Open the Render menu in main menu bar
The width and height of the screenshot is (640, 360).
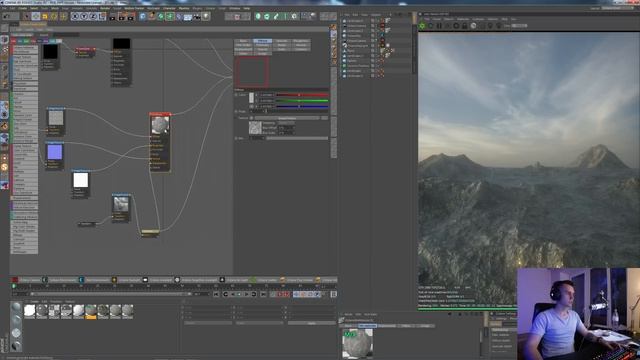[105, 8]
